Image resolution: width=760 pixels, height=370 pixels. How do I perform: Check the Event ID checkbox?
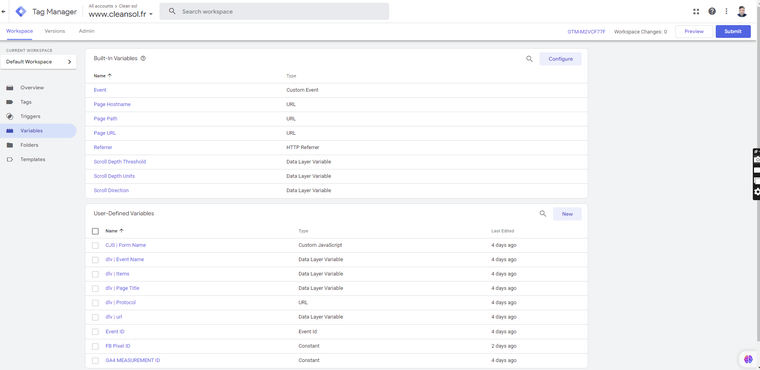point(95,332)
